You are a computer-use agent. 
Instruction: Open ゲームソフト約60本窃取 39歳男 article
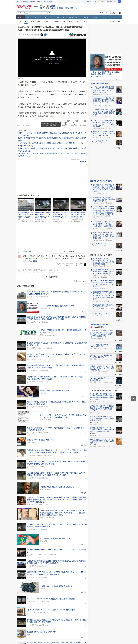[51, 599]
